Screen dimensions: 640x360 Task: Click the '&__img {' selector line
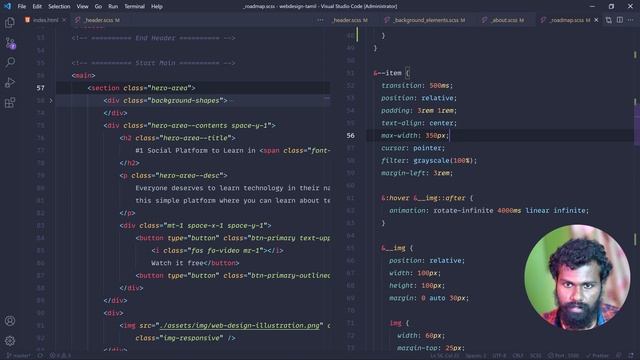(397, 248)
